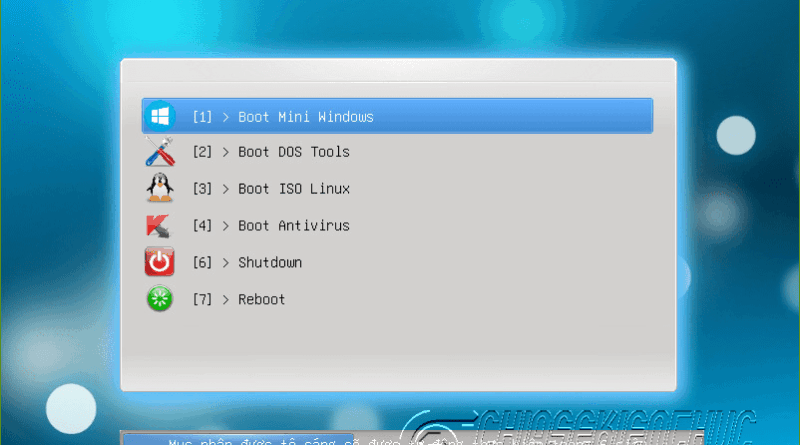Click the green Reboot icon

coord(160,299)
